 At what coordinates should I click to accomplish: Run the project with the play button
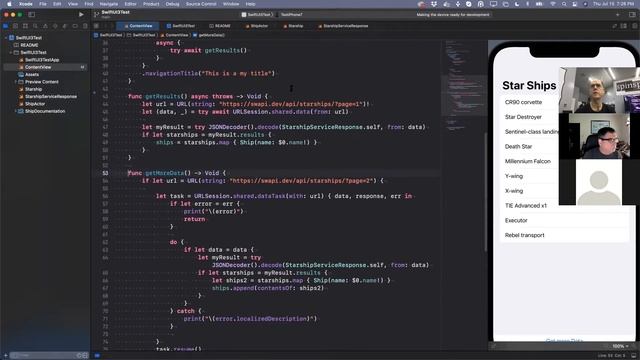(81, 14)
